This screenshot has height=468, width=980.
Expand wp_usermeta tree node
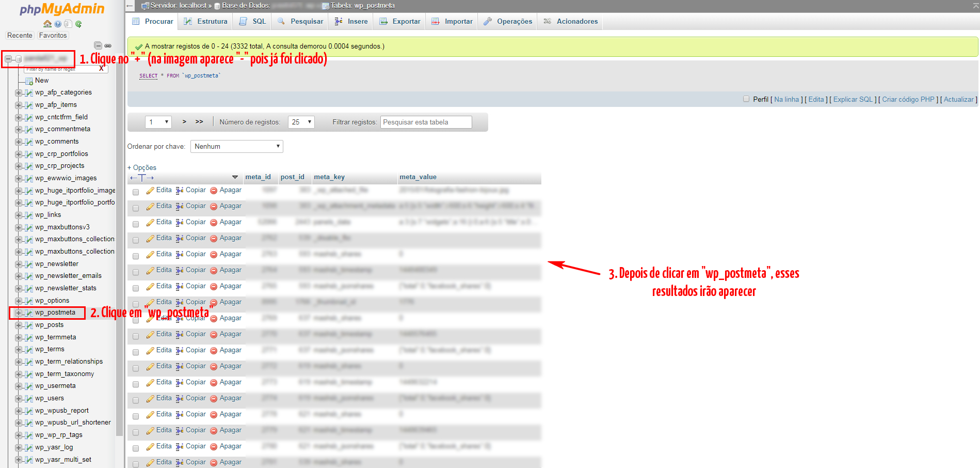coord(19,386)
